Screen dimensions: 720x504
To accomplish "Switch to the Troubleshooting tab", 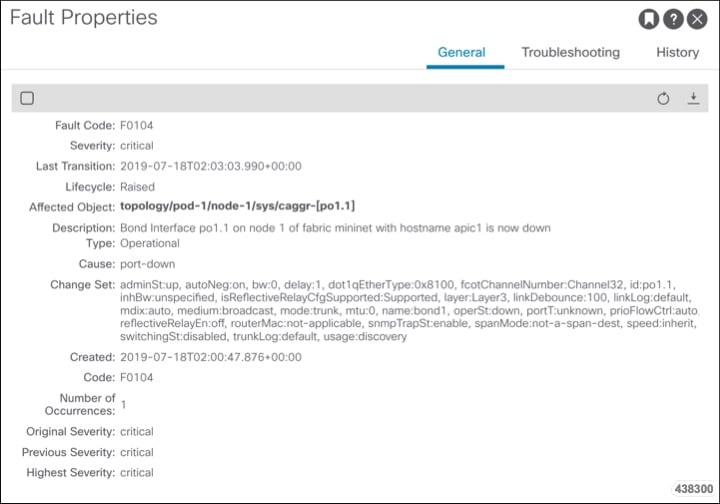I will coord(570,52).
